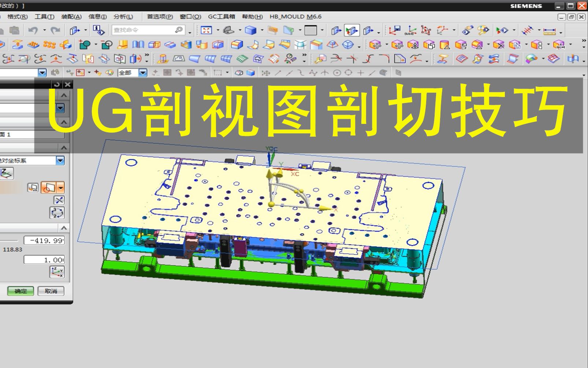The image size is (588, 368).
Task: Click the 确定 confirm button
Action: (21, 291)
